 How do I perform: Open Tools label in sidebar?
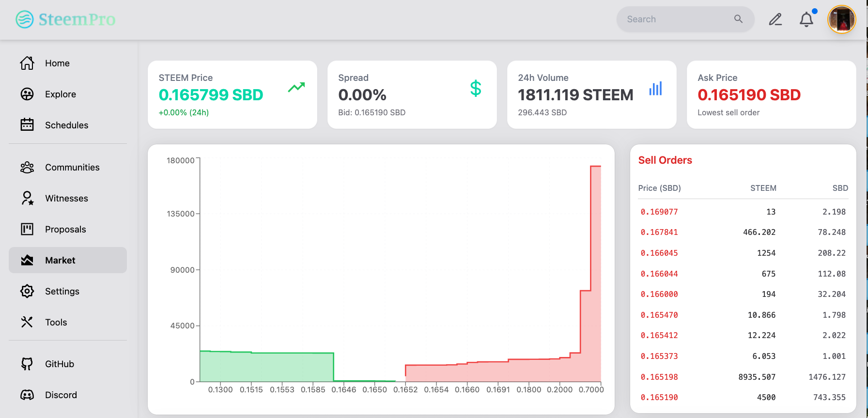pos(56,322)
